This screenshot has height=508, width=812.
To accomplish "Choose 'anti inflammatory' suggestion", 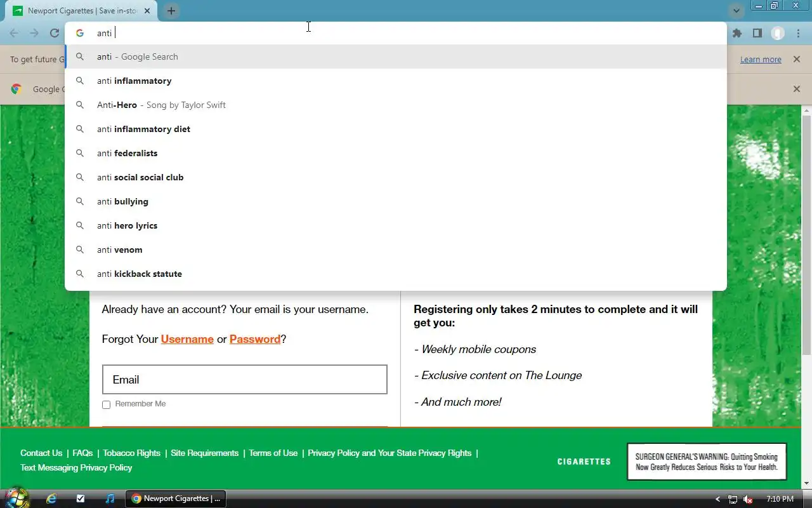I will 396,81.
